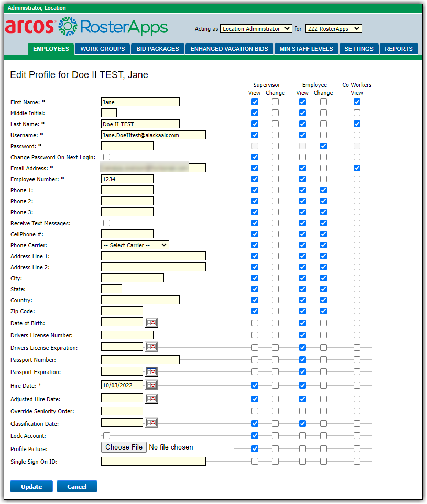Viewport: 427px width, 504px height.
Task: Open Classification Date calendar icon
Action: [151, 423]
